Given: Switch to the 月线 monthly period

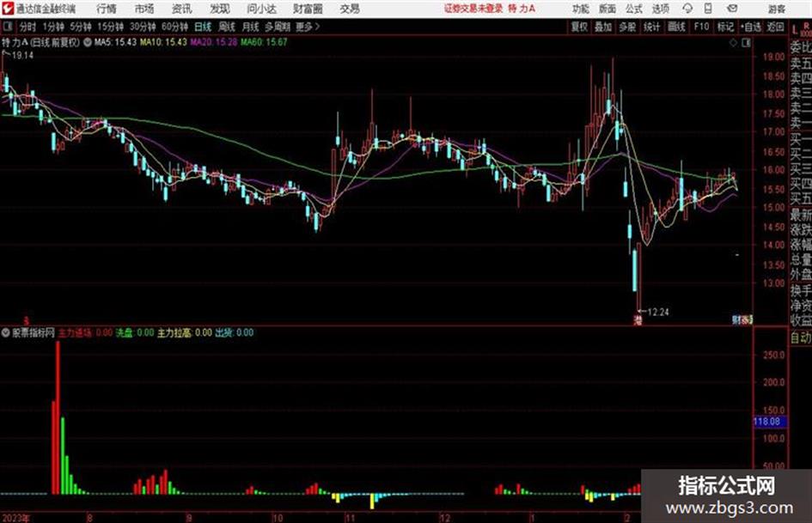Looking at the screenshot, I should point(251,27).
